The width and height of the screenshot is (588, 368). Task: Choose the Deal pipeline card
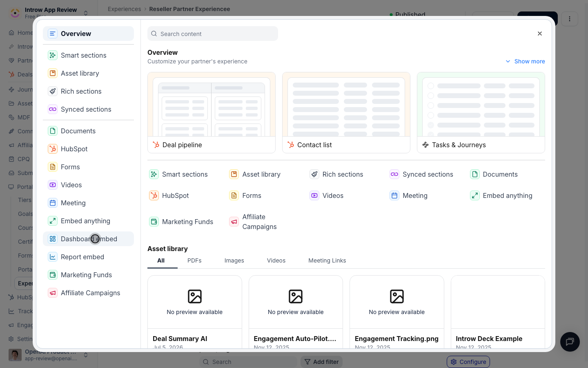212,113
